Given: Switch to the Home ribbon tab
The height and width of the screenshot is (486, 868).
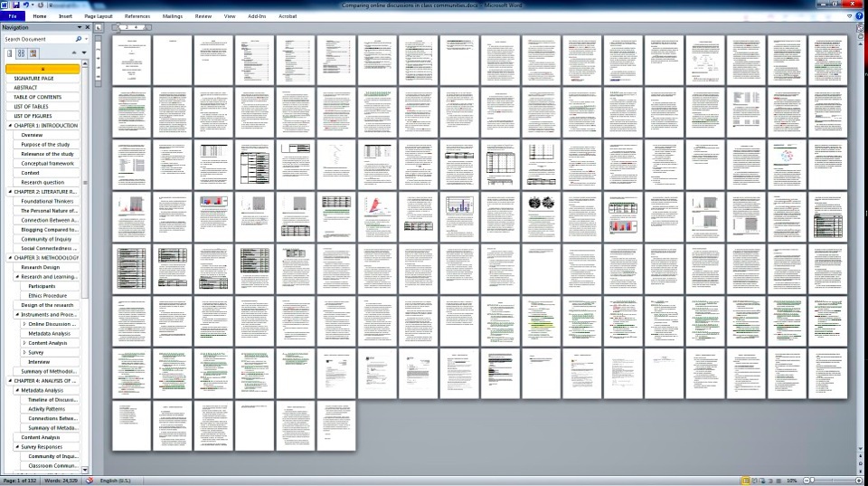Looking at the screenshot, I should [x=39, y=16].
